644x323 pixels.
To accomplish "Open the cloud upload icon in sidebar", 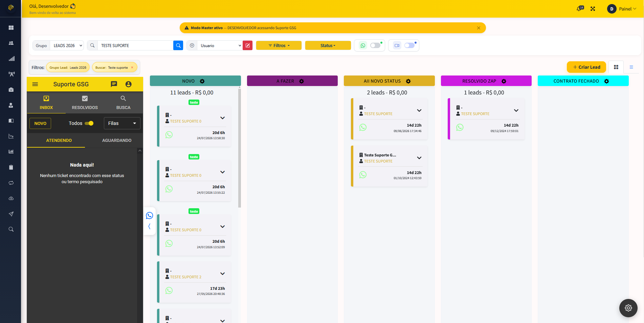I will tap(11, 198).
